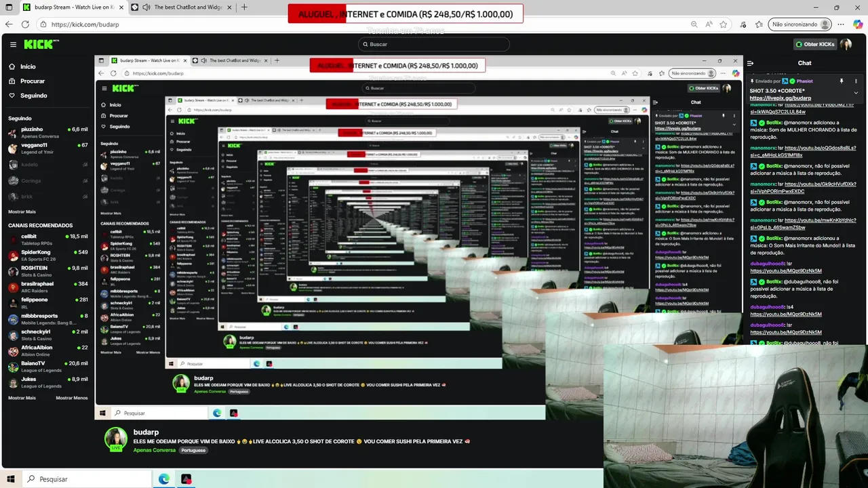The height and width of the screenshot is (488, 868).
Task: Collapse the chat panel with the arrow icon
Action: pyautogui.click(x=751, y=63)
